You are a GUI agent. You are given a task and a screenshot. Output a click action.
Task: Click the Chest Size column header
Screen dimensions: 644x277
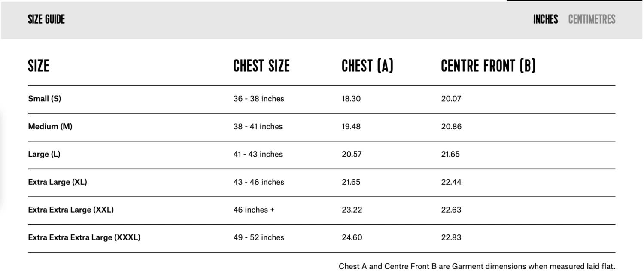(x=261, y=66)
